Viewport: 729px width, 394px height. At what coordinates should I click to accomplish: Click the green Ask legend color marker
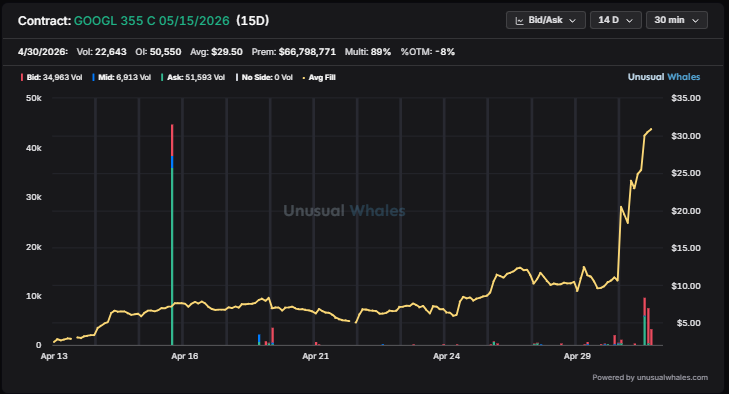(x=162, y=77)
